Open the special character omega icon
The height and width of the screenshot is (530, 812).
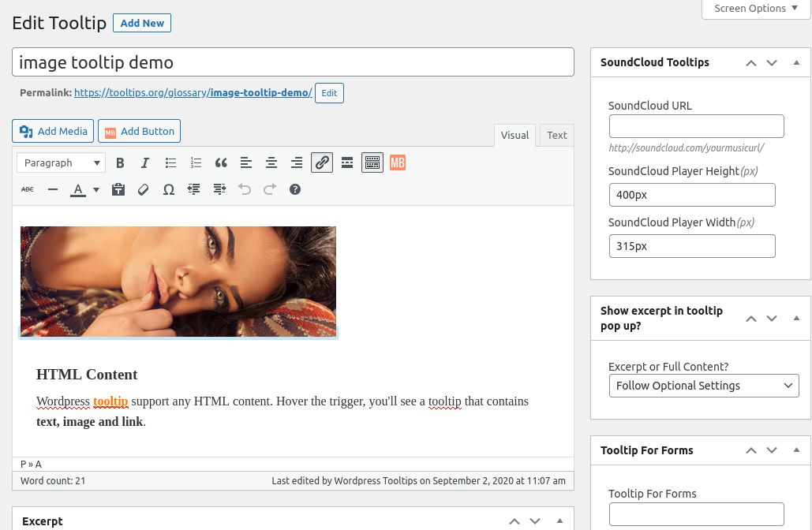point(168,189)
